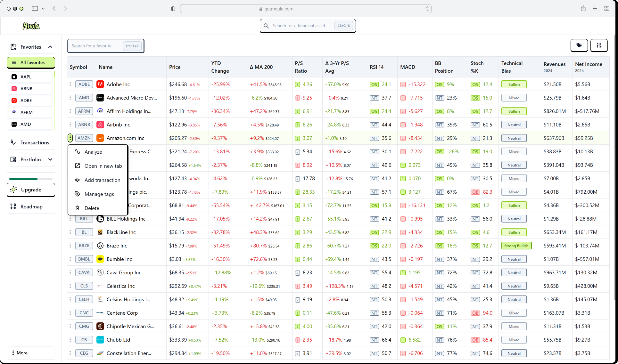Open the tags button at top right
618x364 pixels.
(x=579, y=45)
